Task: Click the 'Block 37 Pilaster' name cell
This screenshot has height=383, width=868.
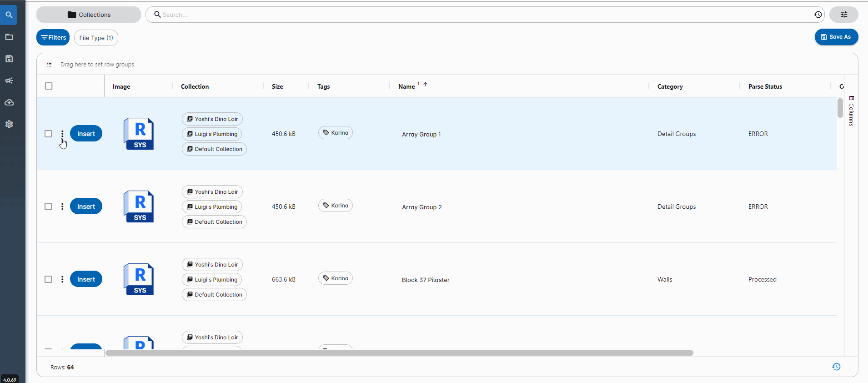Action: pos(426,280)
